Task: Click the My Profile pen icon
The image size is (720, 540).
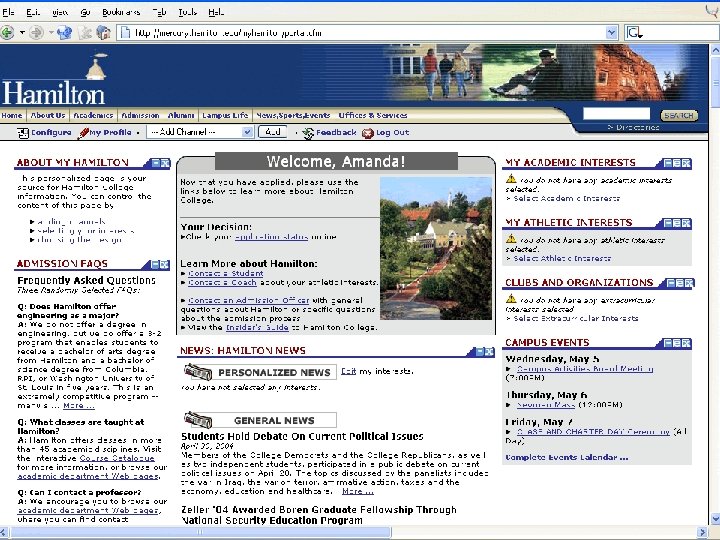Action: coord(83,133)
